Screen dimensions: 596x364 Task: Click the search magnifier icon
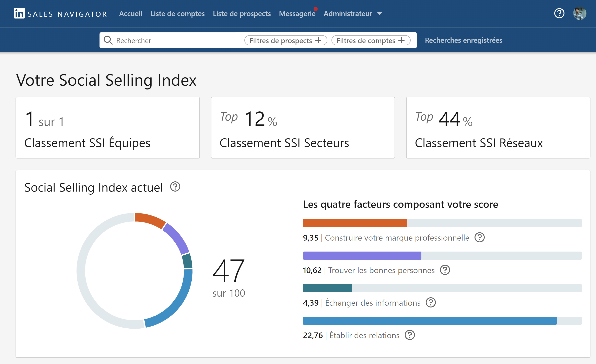point(108,40)
